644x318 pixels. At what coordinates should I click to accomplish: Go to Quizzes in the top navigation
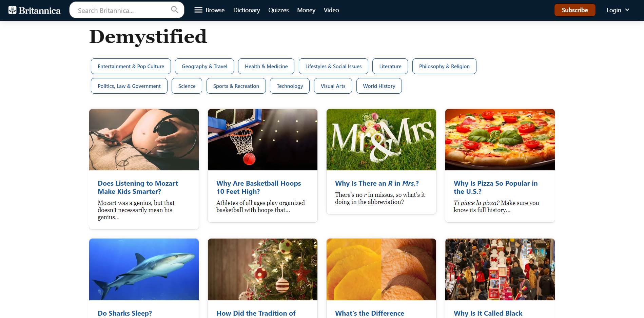click(x=278, y=10)
